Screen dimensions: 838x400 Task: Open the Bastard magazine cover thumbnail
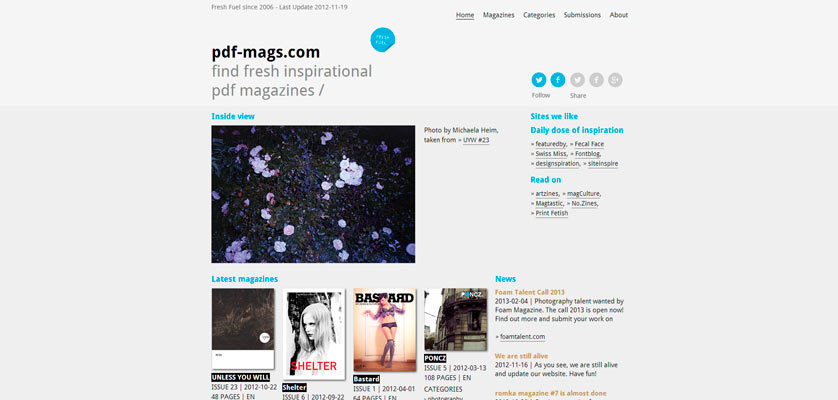385,330
